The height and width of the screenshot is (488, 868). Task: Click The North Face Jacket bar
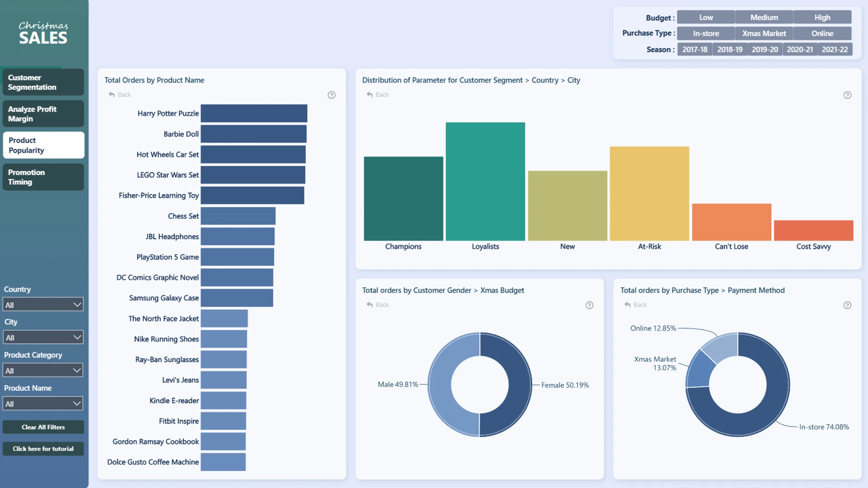(224, 319)
